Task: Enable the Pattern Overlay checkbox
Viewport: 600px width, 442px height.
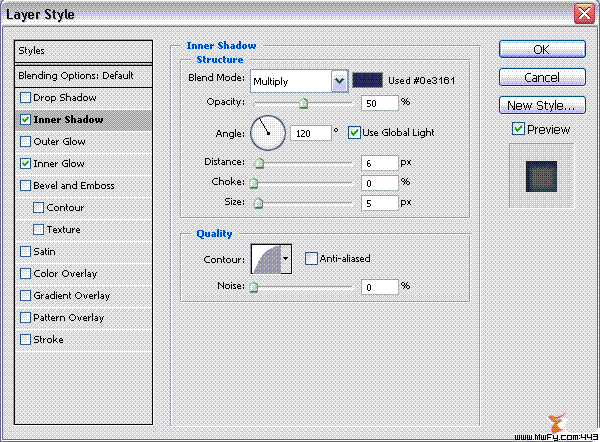Action: click(25, 318)
